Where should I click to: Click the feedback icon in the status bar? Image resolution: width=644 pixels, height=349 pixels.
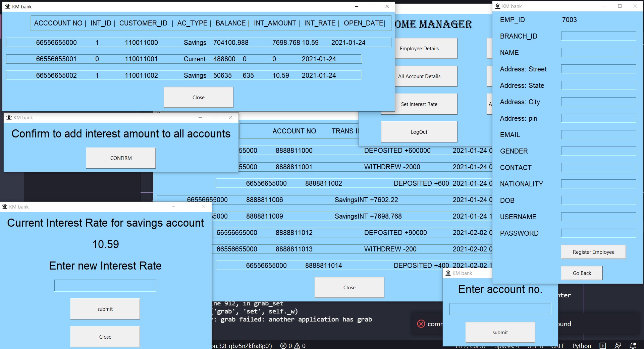point(618,346)
